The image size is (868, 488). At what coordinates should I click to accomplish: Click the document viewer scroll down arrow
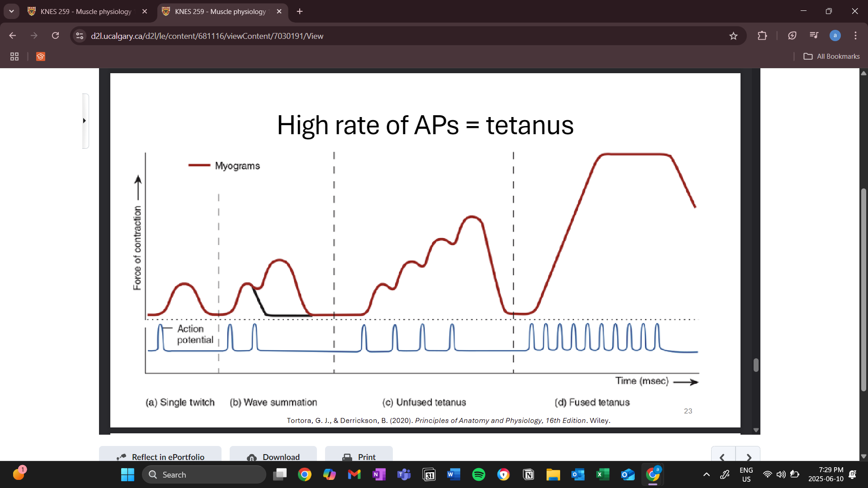click(x=756, y=430)
